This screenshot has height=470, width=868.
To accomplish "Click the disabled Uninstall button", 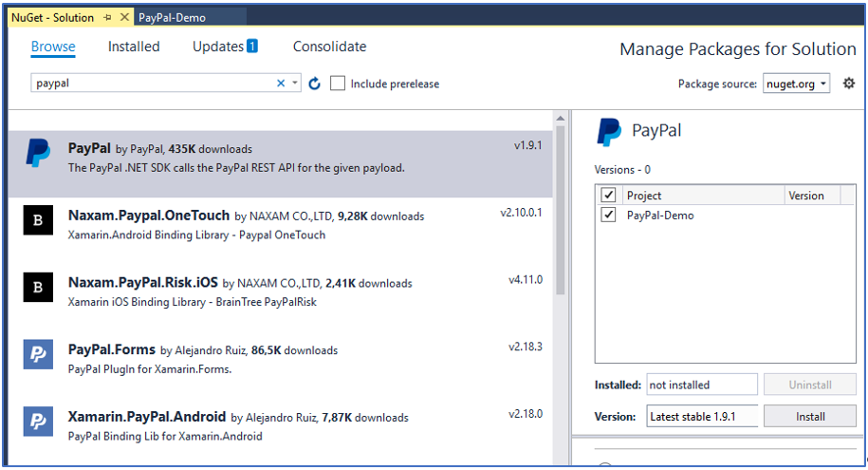I will pyautogui.click(x=810, y=385).
